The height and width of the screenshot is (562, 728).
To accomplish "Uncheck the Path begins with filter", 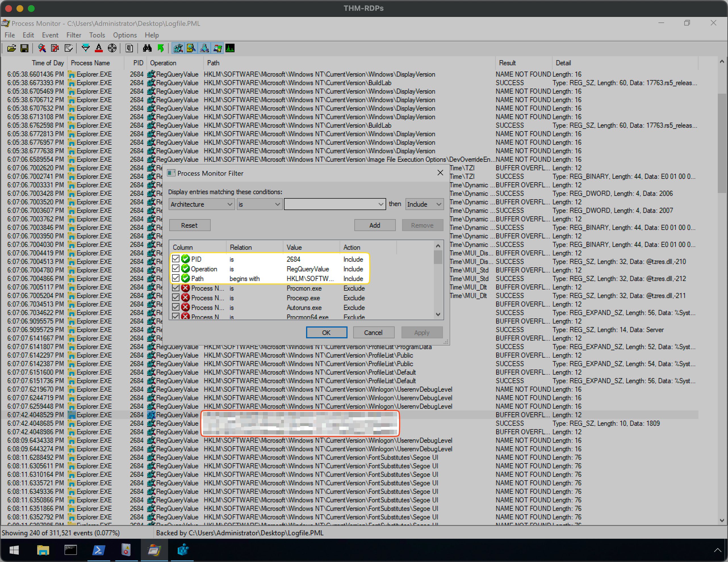I will 176,278.
